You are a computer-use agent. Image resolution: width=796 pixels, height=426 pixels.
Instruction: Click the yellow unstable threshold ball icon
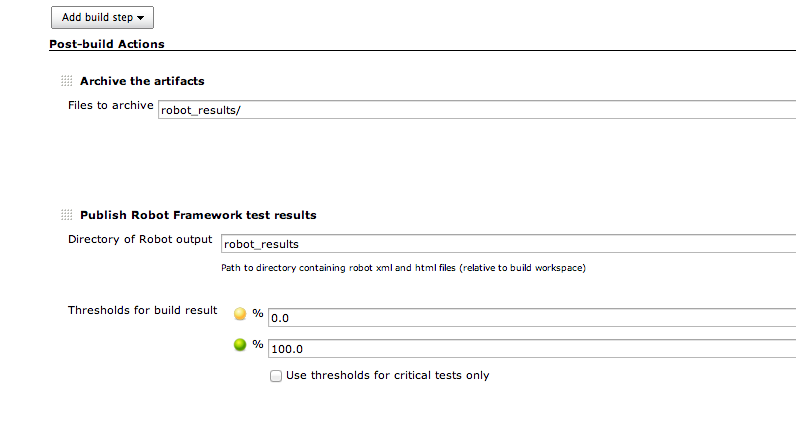click(x=240, y=314)
